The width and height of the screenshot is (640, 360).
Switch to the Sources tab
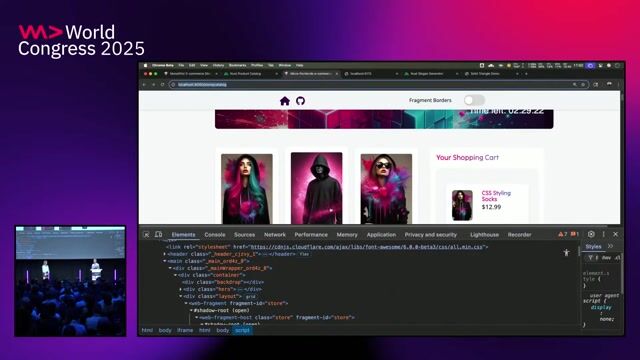[x=244, y=235]
